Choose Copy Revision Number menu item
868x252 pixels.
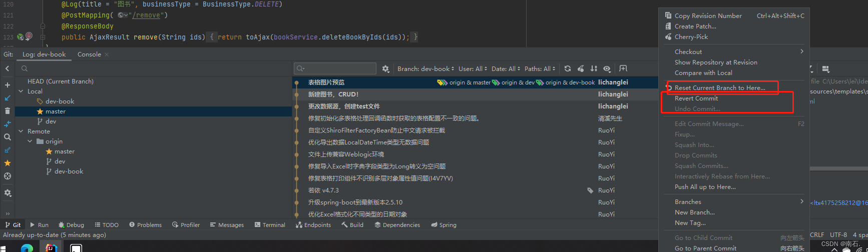coord(734,16)
